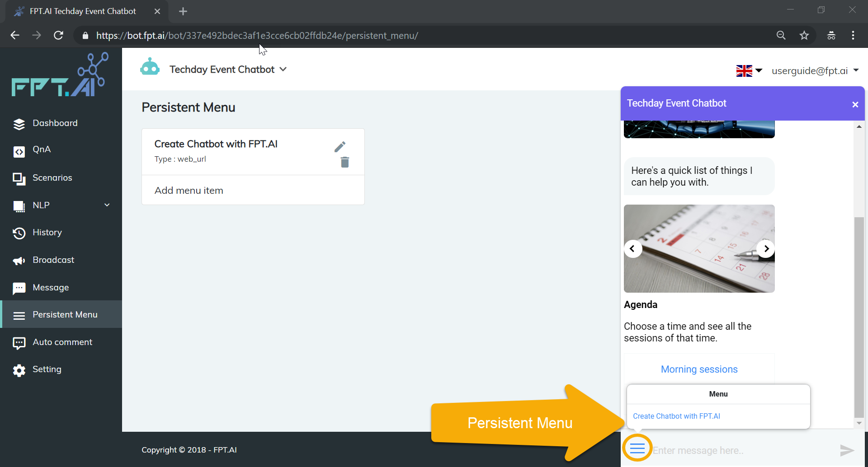Click the chatbot robot avatar icon

(150, 67)
